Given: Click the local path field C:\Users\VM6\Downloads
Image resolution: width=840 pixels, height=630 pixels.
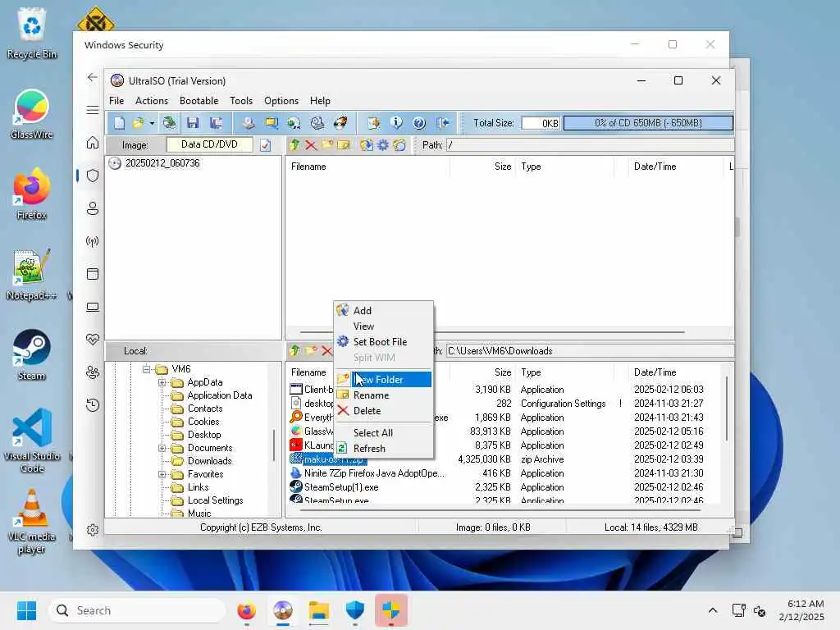Looking at the screenshot, I should tap(589, 351).
